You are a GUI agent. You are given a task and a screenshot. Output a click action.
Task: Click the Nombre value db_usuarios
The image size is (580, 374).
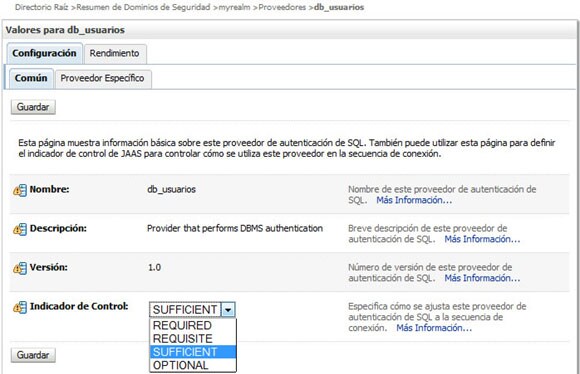[171, 189]
